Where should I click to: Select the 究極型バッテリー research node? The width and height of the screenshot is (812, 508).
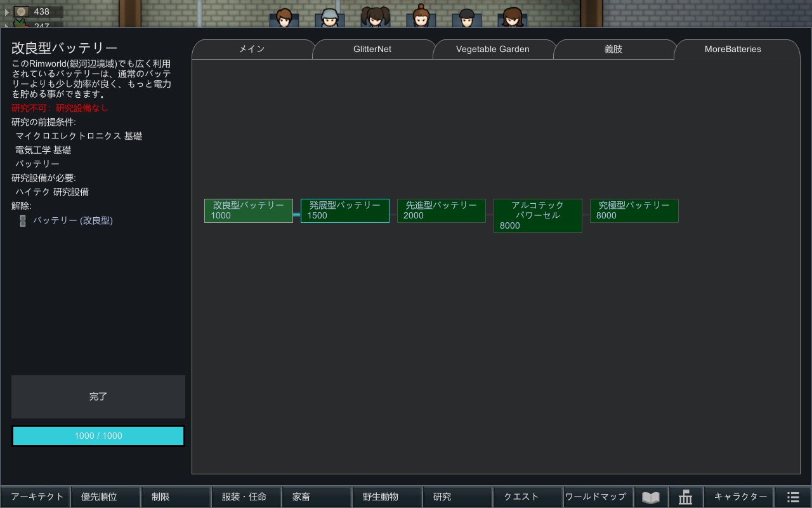coord(634,211)
